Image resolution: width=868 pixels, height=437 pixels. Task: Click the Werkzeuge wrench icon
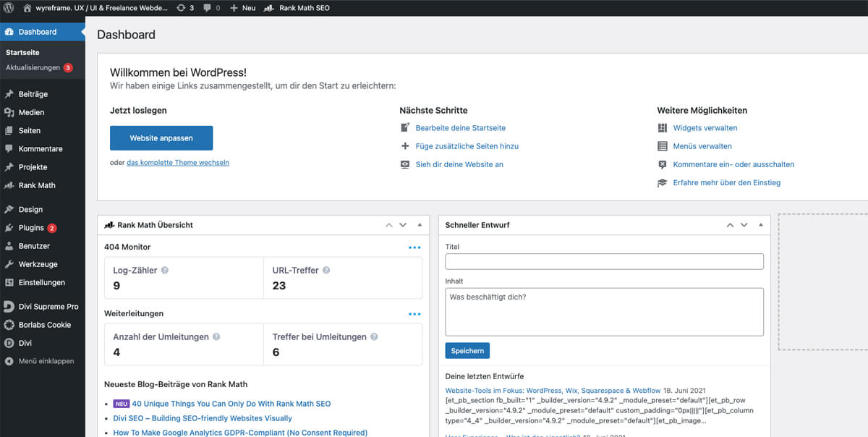pos(9,264)
